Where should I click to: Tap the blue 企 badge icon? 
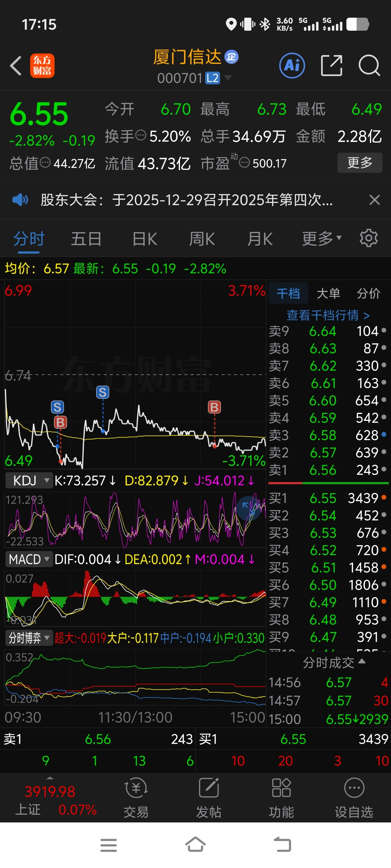[231, 57]
